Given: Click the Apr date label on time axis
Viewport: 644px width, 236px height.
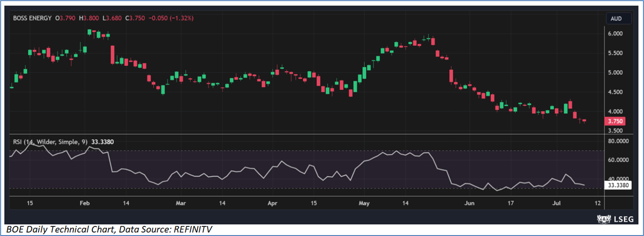Looking at the screenshot, I should point(273,203).
